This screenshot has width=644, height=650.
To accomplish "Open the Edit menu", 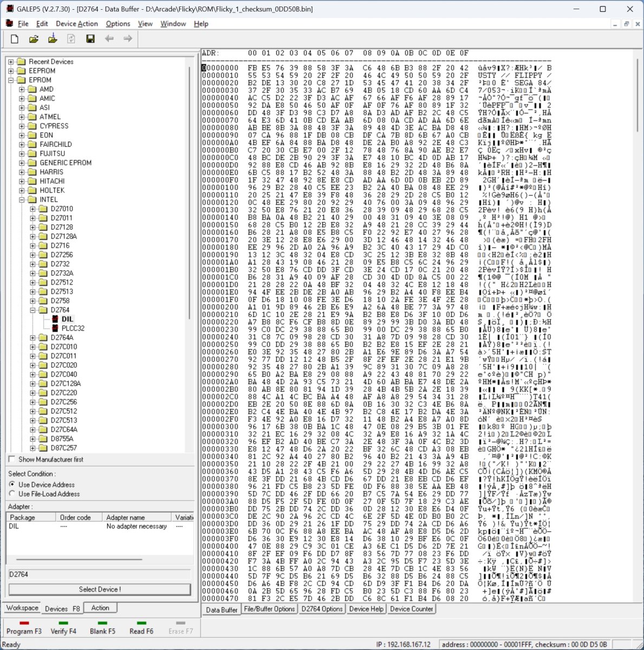I will coord(42,24).
